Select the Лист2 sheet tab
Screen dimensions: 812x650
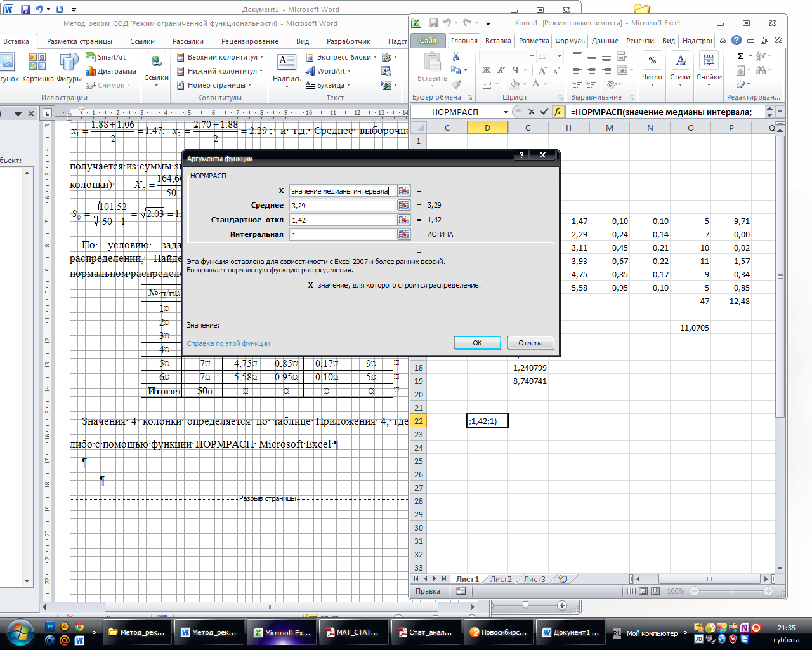[501, 579]
